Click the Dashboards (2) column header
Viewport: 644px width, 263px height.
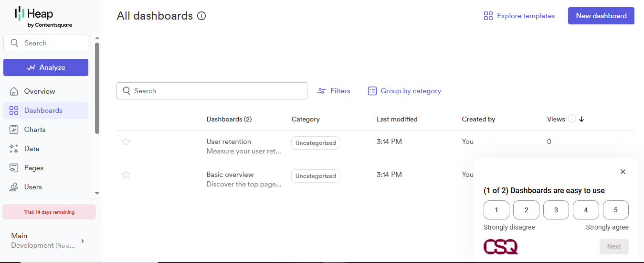point(229,119)
